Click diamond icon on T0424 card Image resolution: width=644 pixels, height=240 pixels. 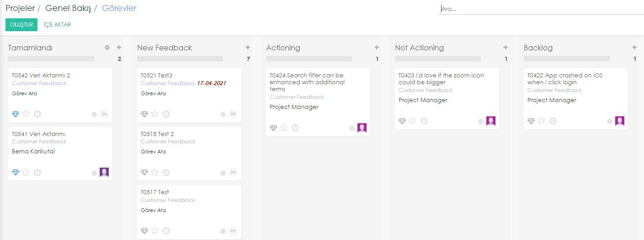[273, 128]
